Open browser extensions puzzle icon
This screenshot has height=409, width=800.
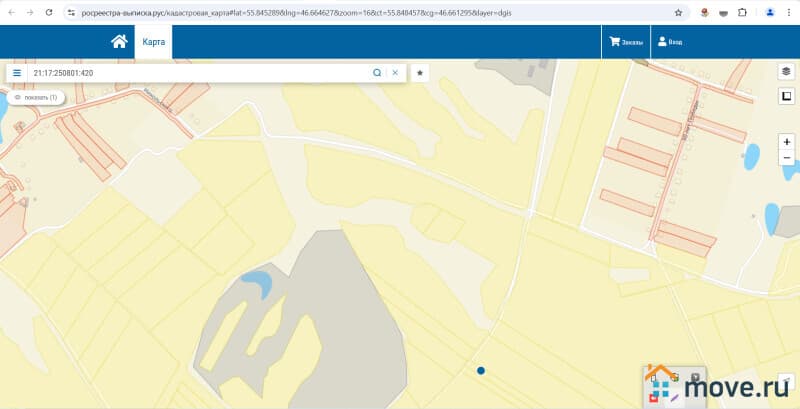pos(742,13)
